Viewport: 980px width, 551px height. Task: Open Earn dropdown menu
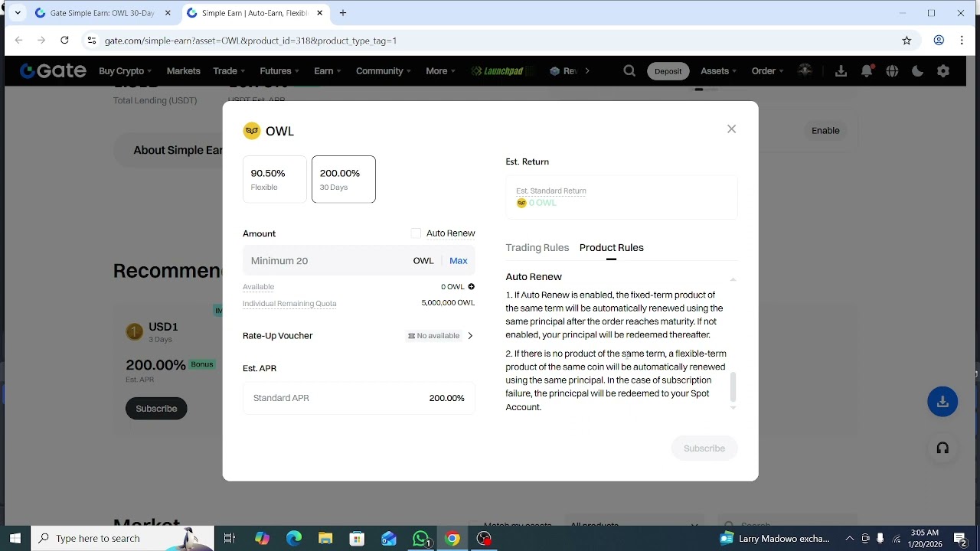pos(328,71)
